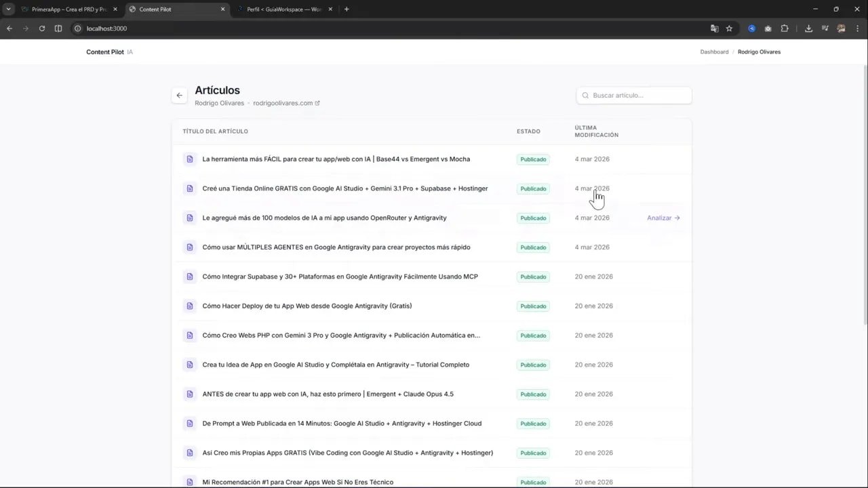Click the side panel media control icon
Image resolution: width=868 pixels, height=488 pixels.
click(x=825, y=28)
